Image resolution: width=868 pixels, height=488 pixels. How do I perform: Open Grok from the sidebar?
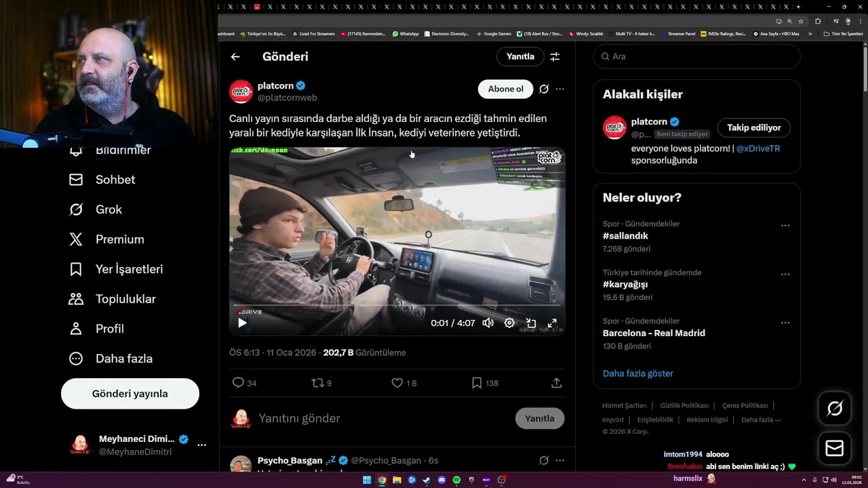point(96,209)
